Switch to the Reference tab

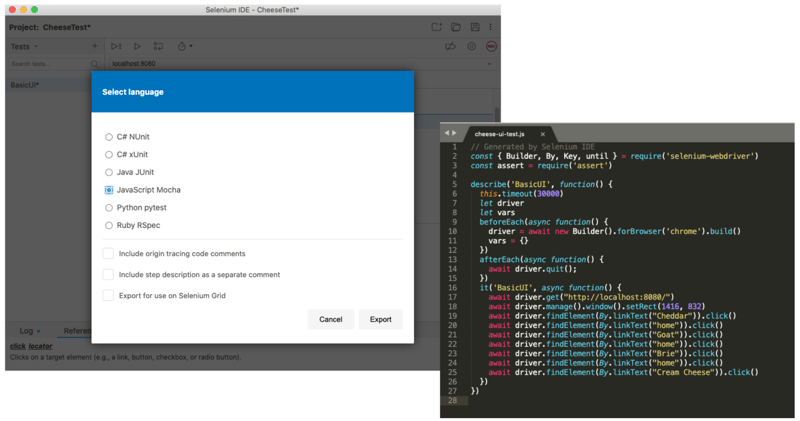[77, 331]
